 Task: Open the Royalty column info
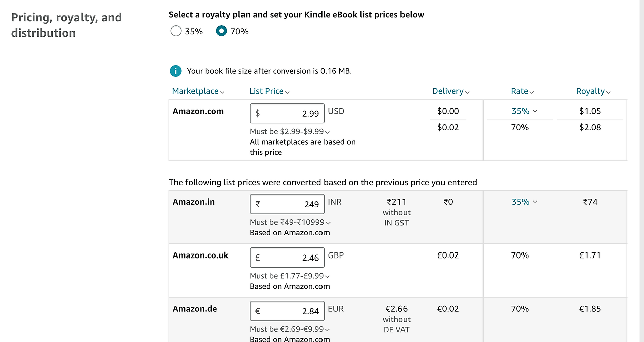click(593, 91)
